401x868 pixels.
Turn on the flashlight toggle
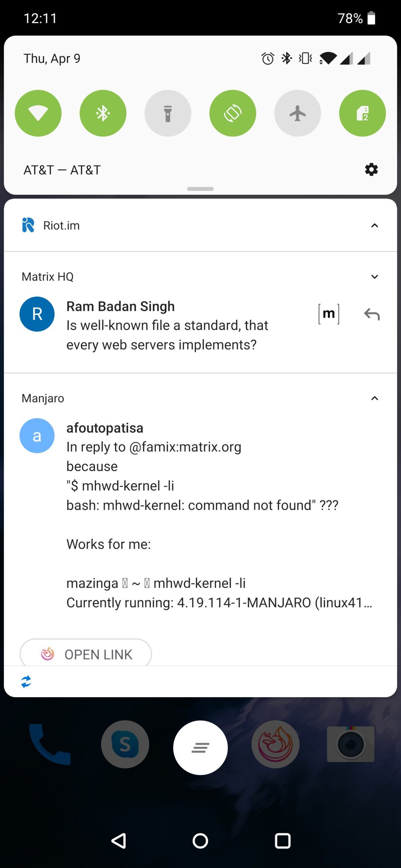tap(168, 113)
